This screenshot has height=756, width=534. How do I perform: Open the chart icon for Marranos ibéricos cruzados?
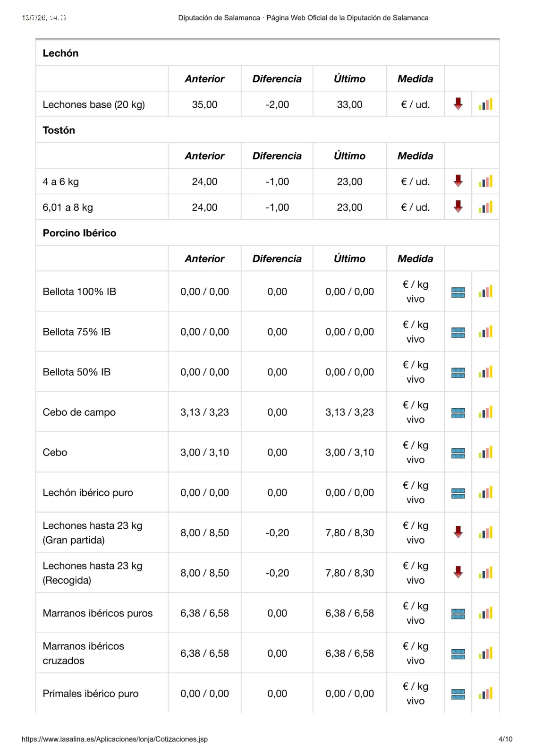pos(485,653)
